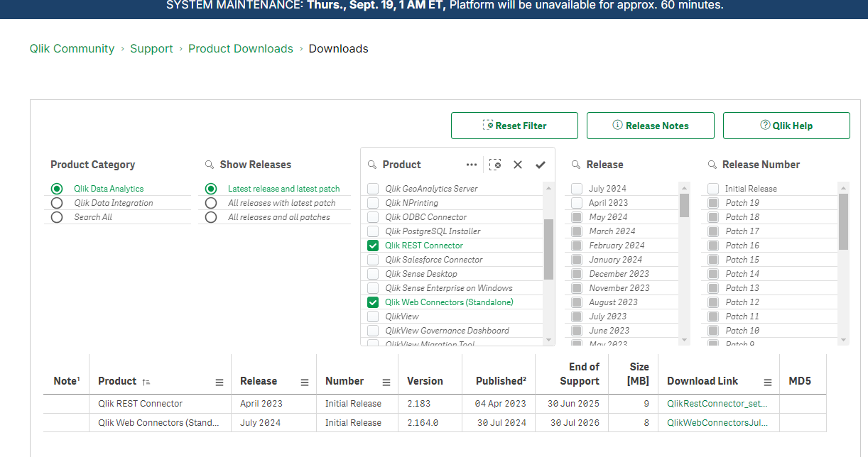This screenshot has height=457, width=868.
Task: Open the Release column menu icon
Action: 305,382
